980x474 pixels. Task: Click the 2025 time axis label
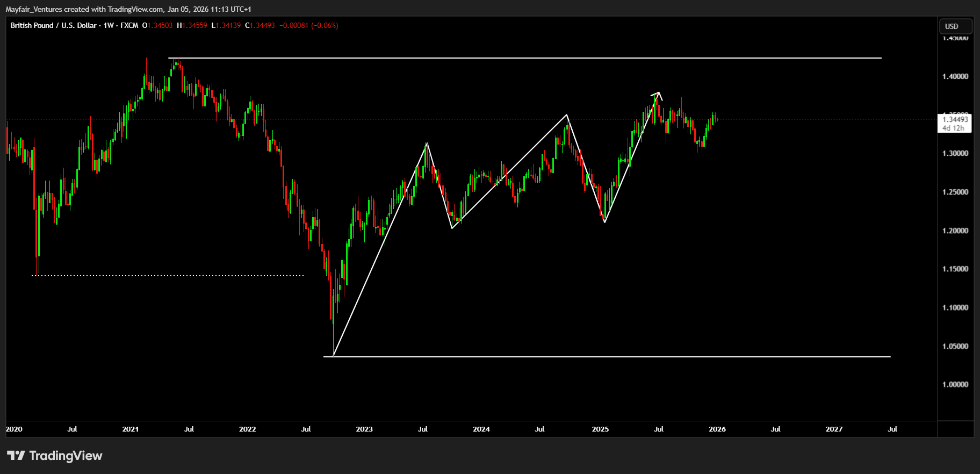pos(600,429)
